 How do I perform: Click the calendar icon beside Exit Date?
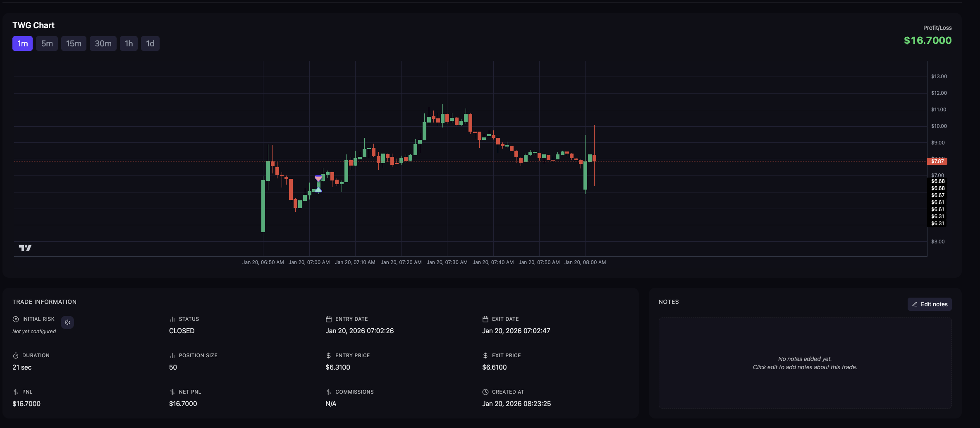[x=485, y=319]
